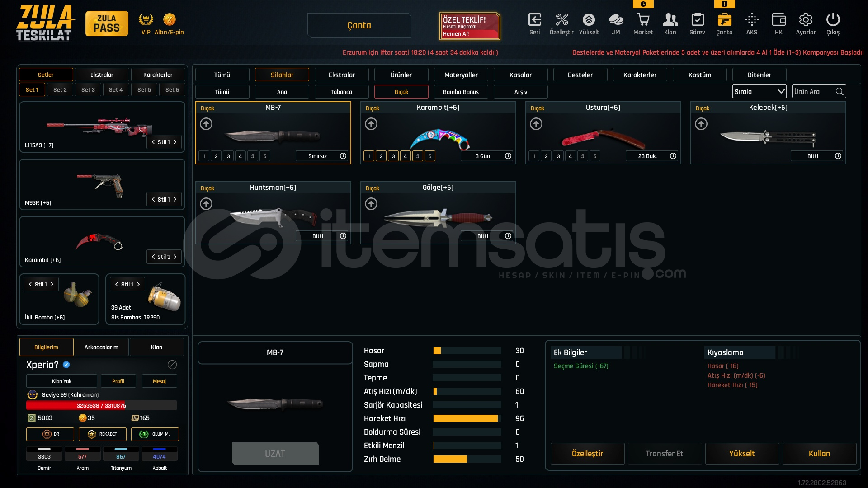Click the Altın/E-pin coin icon
Viewport: 868px width, 488px height.
[x=169, y=19]
